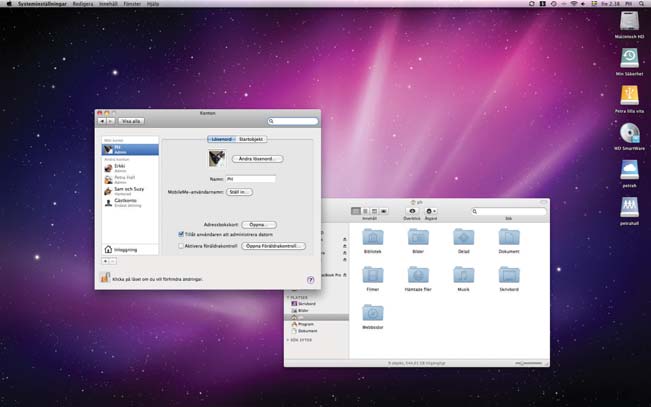Collapse the PLATSER section in Finder sidebar
The height and width of the screenshot is (407, 651).
coord(288,297)
